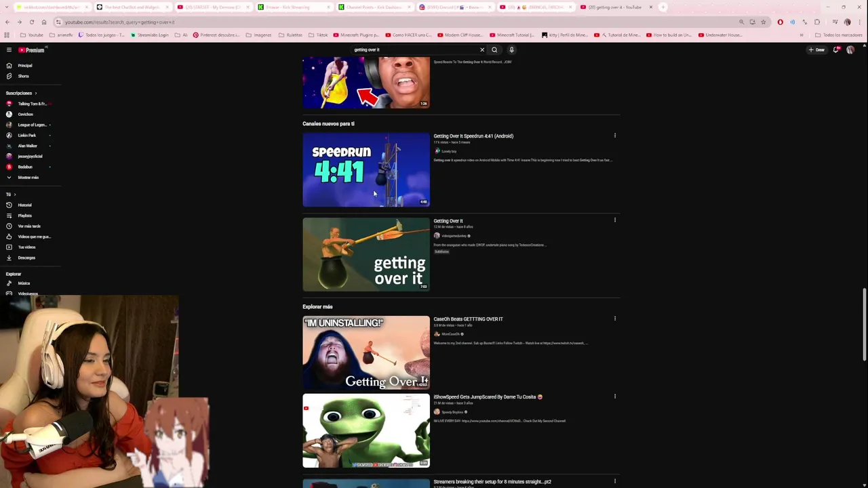The image size is (868, 488).
Task: Open the Tiktok bookmark
Action: pyautogui.click(x=319, y=35)
